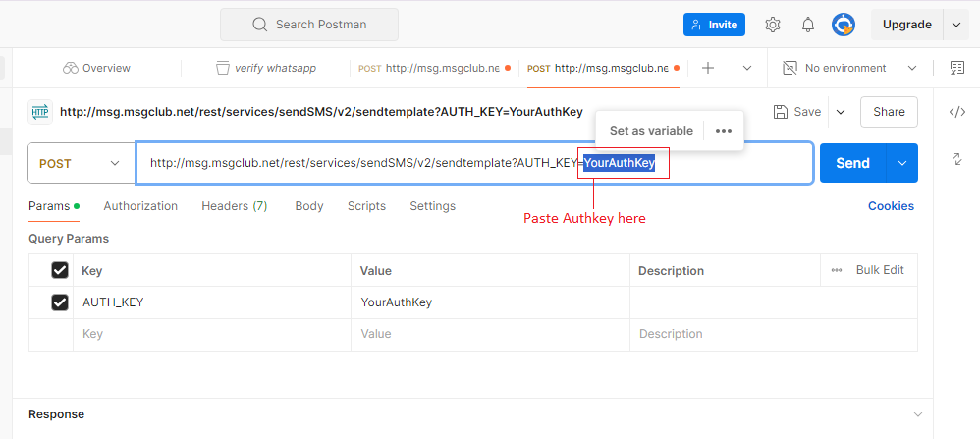Click the verify whatsapp collection icon
Viewport: 980px width, 439px height.
(223, 68)
